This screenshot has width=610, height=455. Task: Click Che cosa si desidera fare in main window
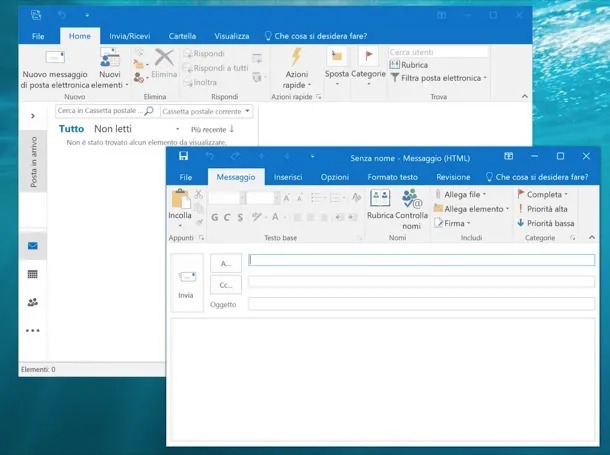point(316,36)
